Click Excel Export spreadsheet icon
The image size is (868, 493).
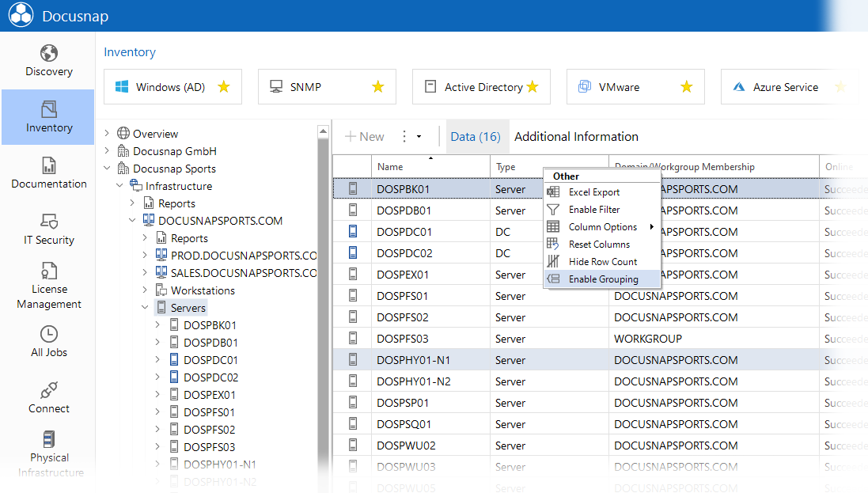point(553,192)
